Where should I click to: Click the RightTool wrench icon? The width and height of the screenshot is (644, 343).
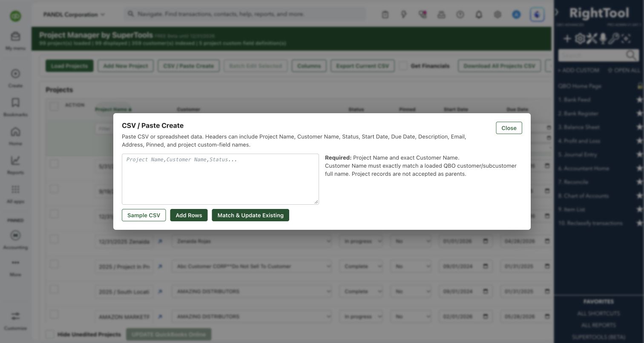click(x=614, y=39)
